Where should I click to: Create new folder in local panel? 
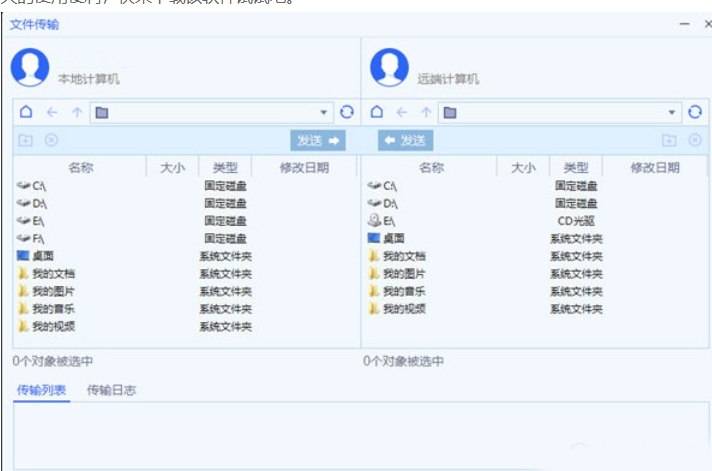[26, 141]
